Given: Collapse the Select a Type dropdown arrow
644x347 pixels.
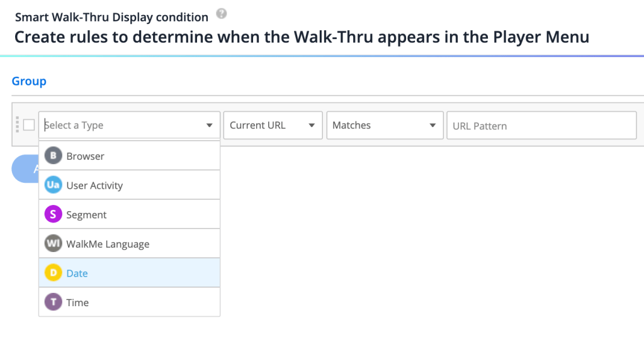Looking at the screenshot, I should pos(209,126).
